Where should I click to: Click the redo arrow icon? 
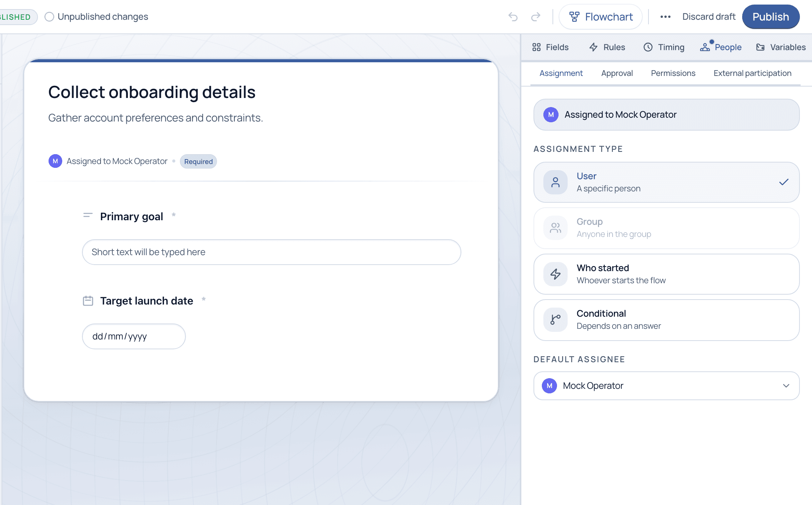tap(536, 17)
